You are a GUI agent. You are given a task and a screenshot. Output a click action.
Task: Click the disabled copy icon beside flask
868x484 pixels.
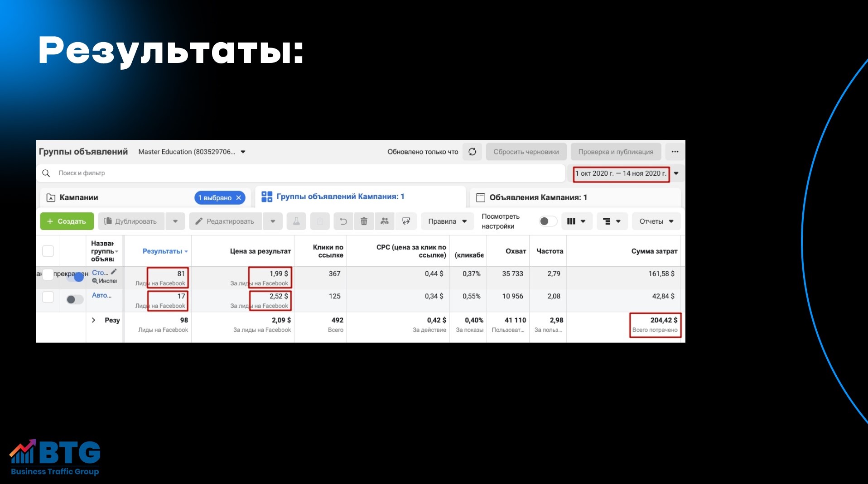tap(320, 221)
